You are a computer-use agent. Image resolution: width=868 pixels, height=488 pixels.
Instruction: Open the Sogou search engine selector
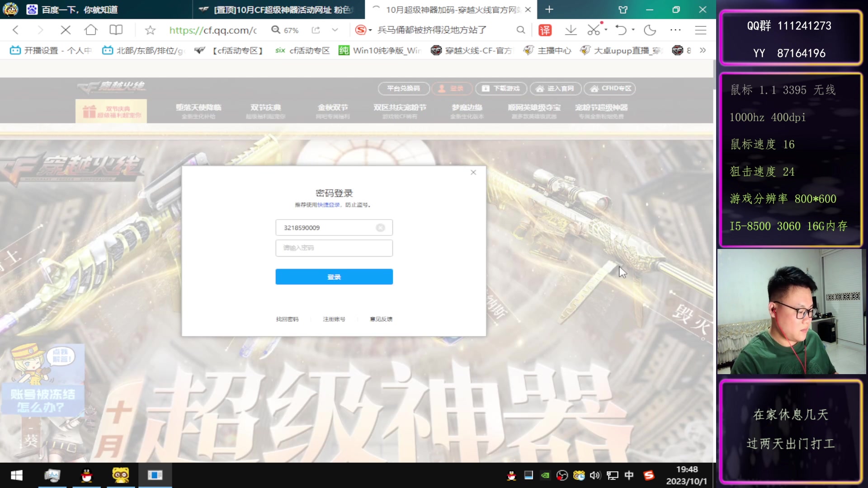click(x=363, y=30)
